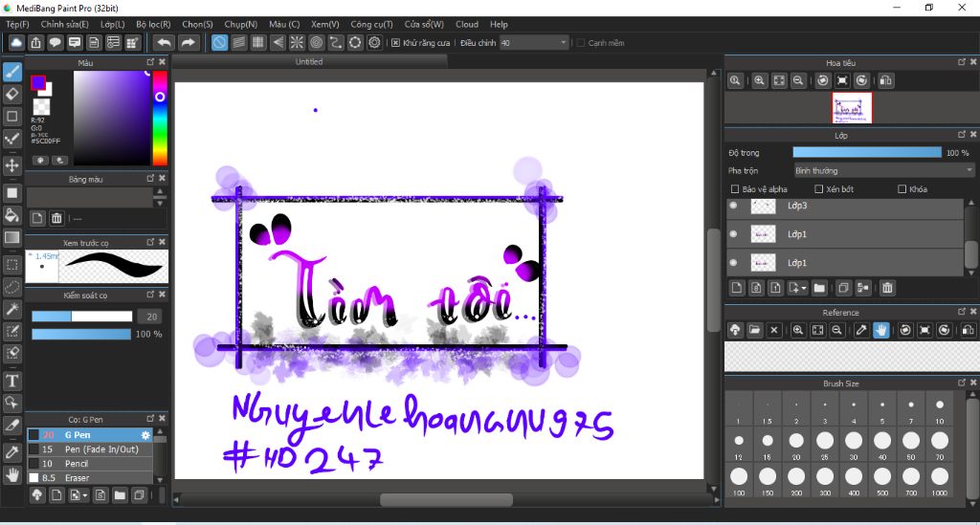Select the rectangular selection tool

(11, 265)
